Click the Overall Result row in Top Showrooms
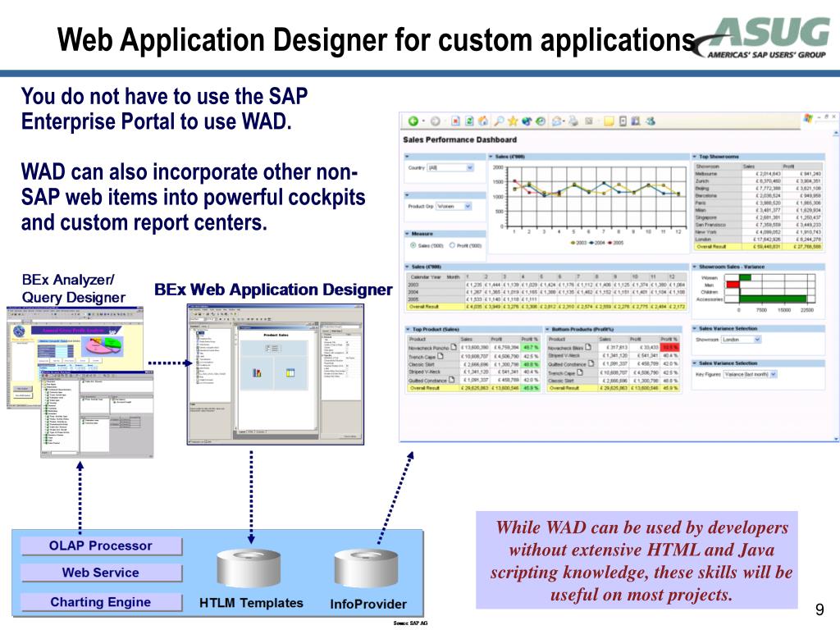 pos(757,247)
